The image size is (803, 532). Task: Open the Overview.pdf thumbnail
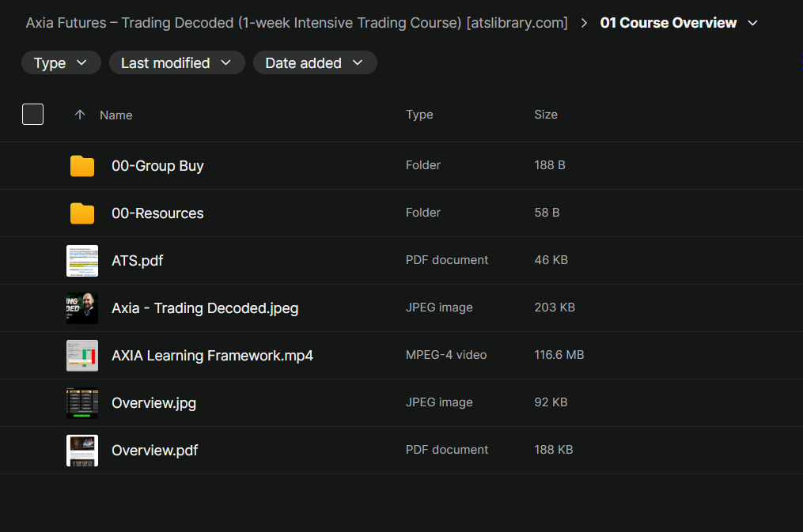point(82,451)
